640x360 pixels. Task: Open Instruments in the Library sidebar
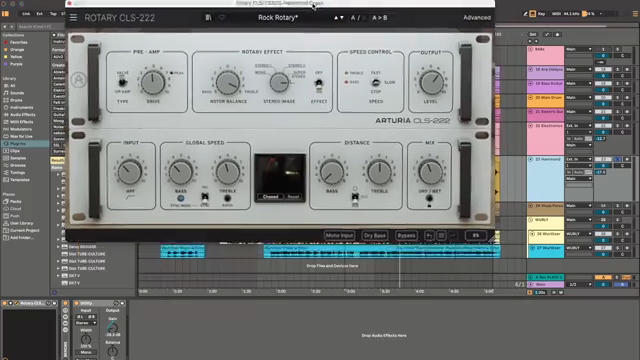[21, 107]
